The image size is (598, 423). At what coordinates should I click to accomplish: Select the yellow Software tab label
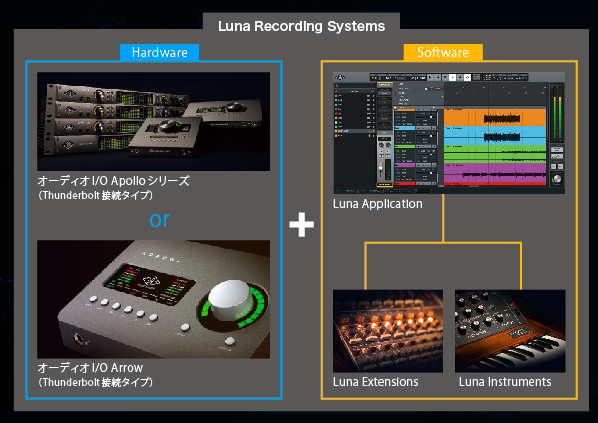tap(443, 52)
